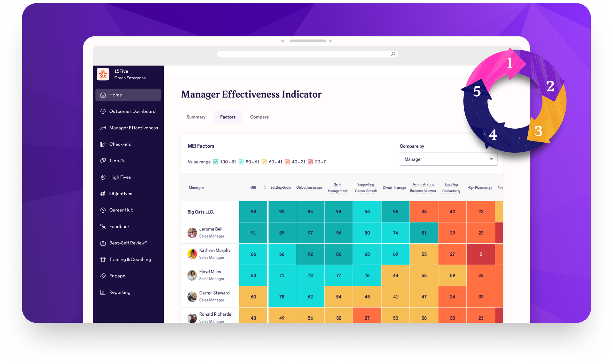Toggle the 80 - 61 value range checkbox
The width and height of the screenshot is (613, 364).
(241, 162)
